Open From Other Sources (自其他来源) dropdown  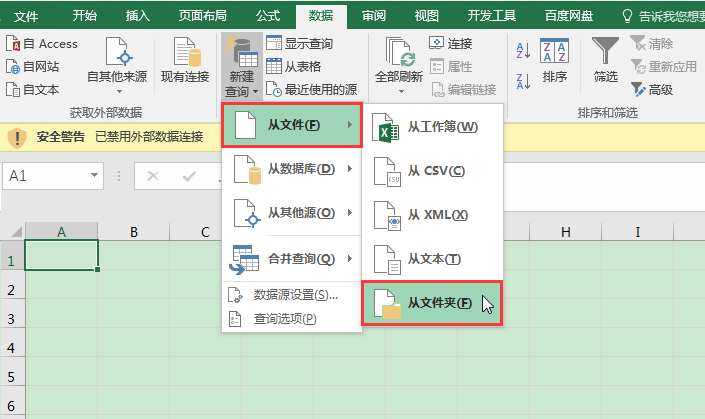tap(117, 65)
